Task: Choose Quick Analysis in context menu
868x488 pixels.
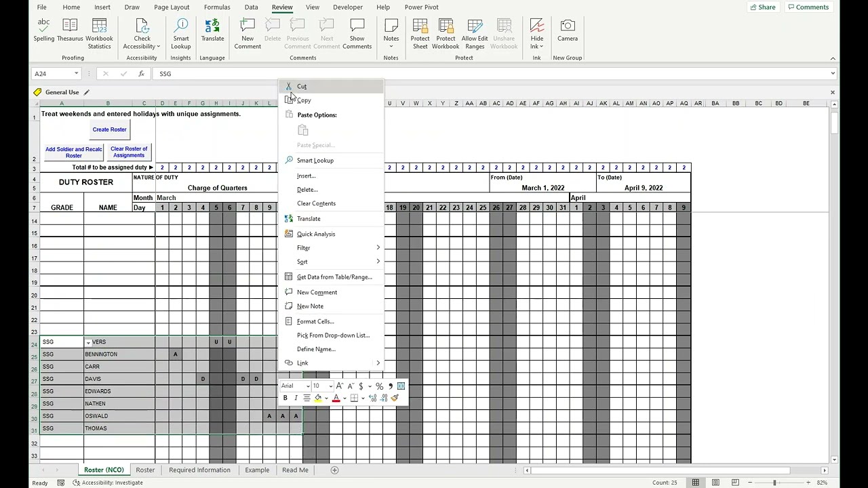Action: (331, 234)
